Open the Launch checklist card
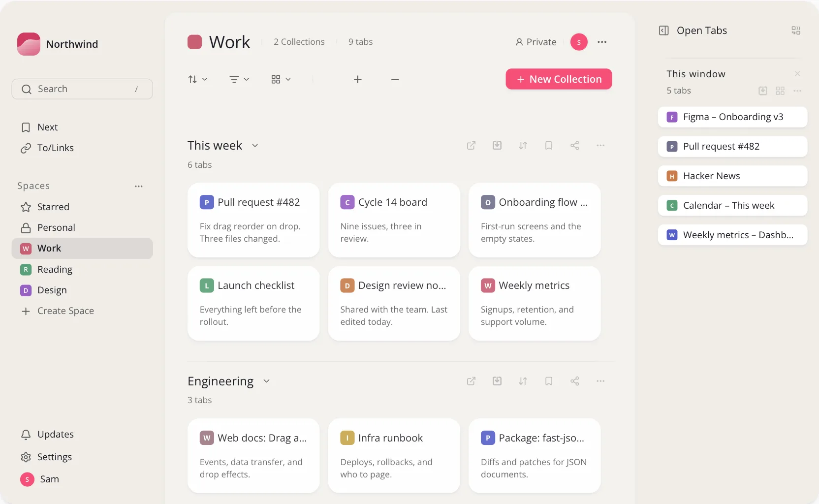This screenshot has height=504, width=819. click(x=253, y=303)
